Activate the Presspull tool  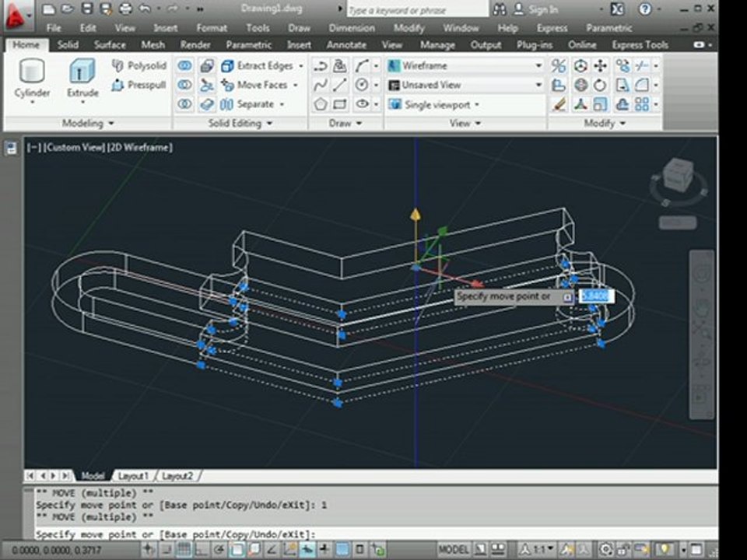pyautogui.click(x=139, y=86)
